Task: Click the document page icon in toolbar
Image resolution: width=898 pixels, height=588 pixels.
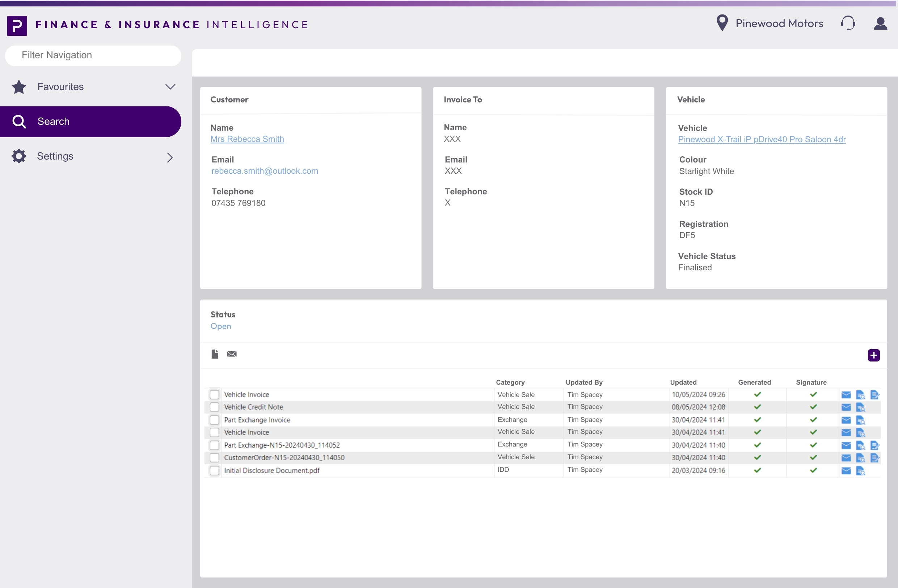Action: pos(215,354)
